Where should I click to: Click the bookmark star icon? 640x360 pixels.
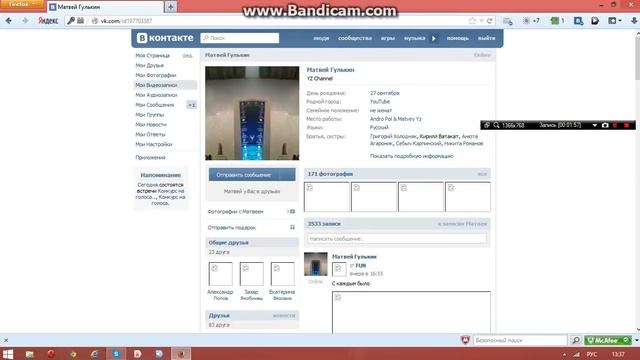click(x=472, y=20)
